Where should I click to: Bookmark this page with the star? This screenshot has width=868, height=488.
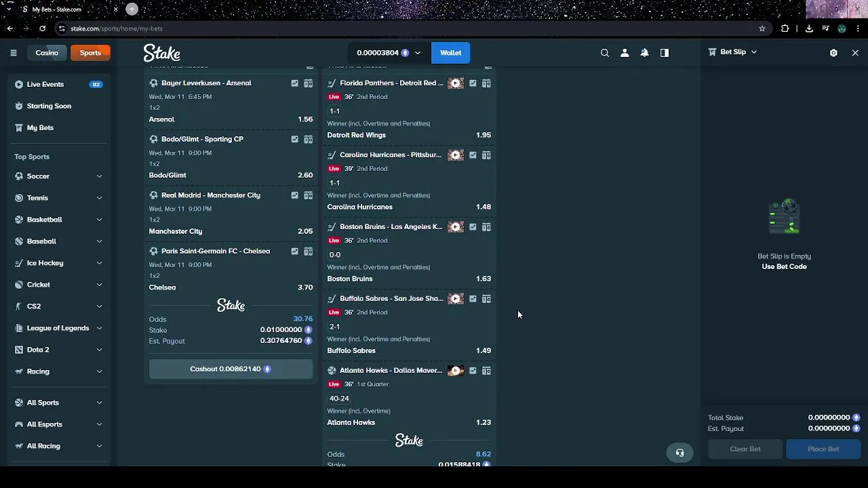coord(762,28)
